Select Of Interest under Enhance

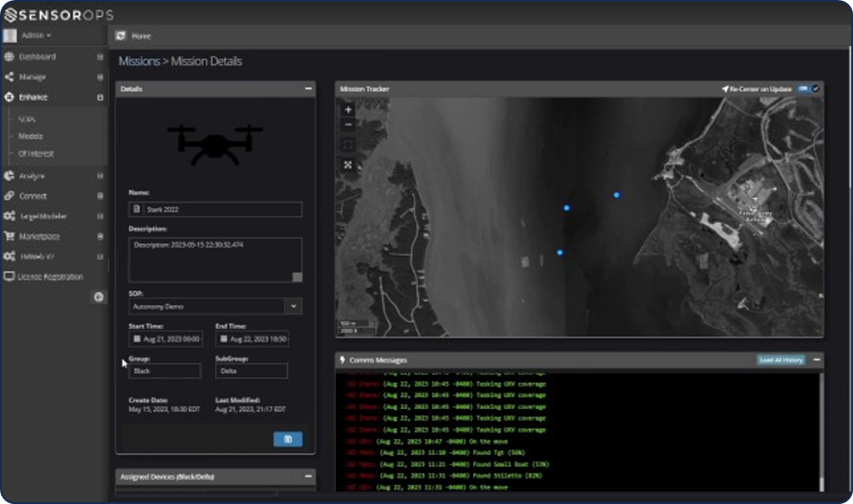36,154
